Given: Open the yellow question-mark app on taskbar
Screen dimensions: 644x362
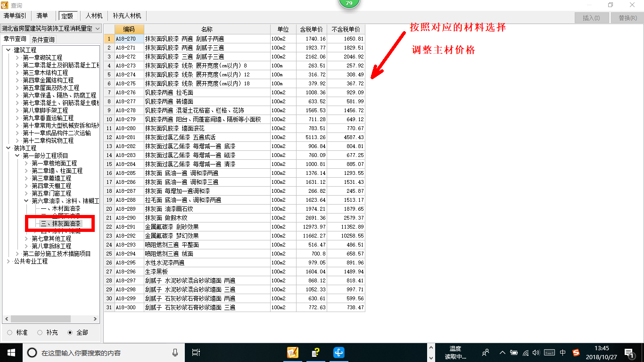Looking at the screenshot, I should (316, 353).
